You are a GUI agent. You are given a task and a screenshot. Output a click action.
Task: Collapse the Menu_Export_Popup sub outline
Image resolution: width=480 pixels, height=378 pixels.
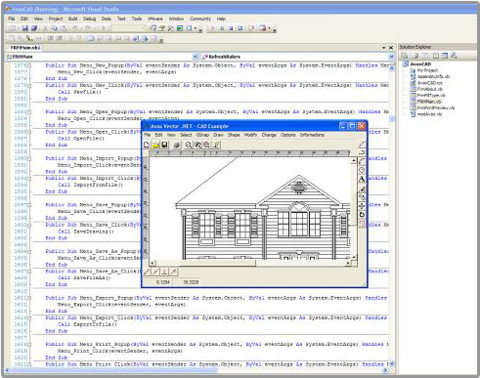(29, 298)
